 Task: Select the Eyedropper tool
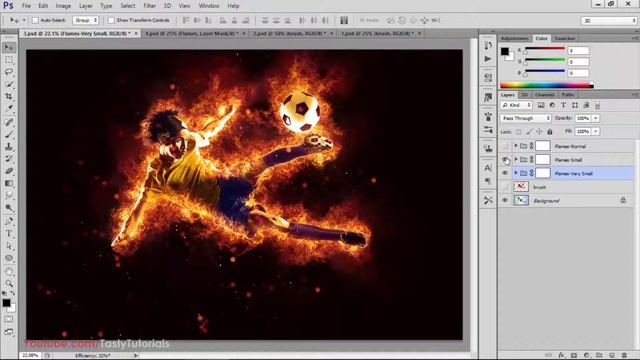[9, 108]
